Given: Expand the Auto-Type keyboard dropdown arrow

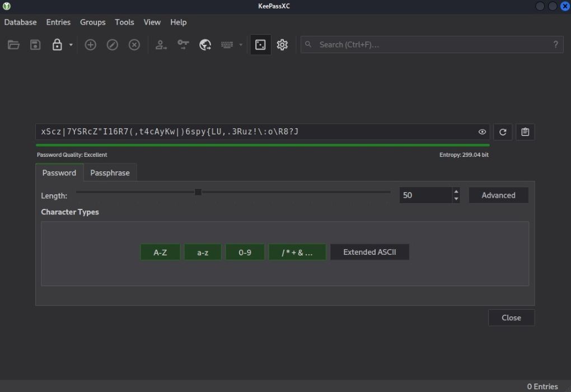Looking at the screenshot, I should [241, 45].
